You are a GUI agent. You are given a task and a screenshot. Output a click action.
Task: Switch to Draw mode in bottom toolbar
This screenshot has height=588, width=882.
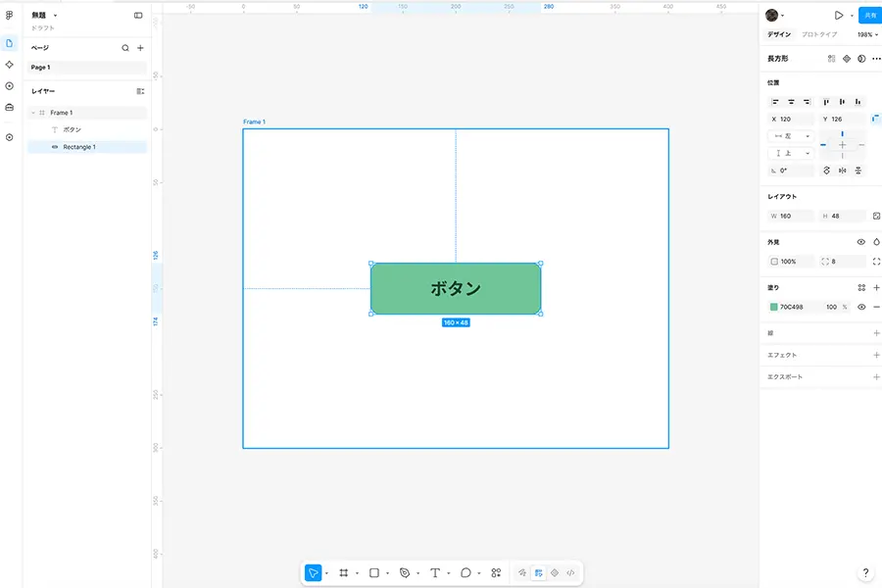(522, 572)
